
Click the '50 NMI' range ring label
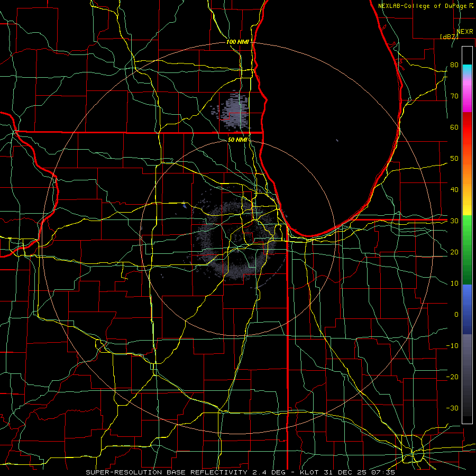[x=237, y=140]
